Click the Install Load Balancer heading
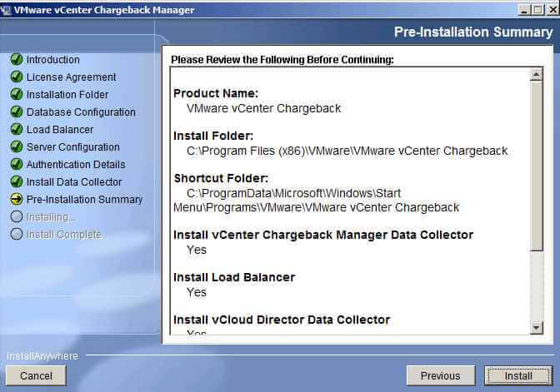 [x=234, y=277]
